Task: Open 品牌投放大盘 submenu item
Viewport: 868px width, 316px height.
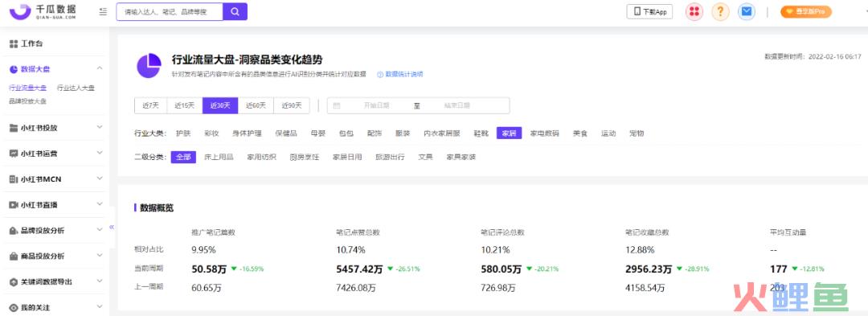Action: coord(27,101)
